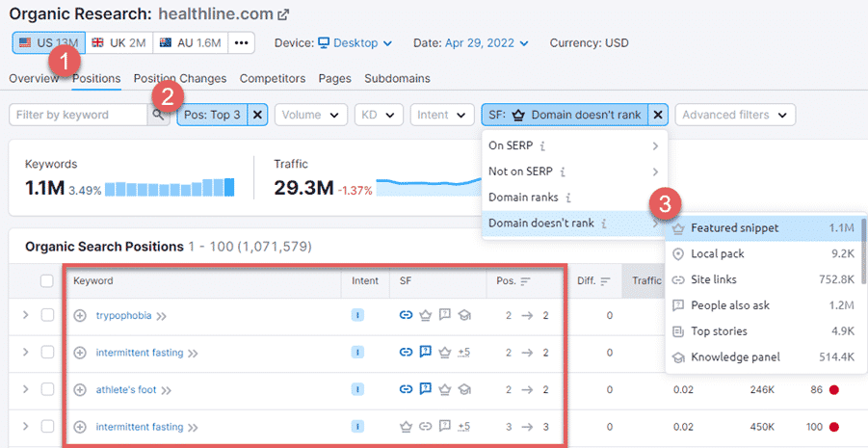The image size is (868, 448).
Task: Expand the trypophobia row details
Action: tap(23, 315)
